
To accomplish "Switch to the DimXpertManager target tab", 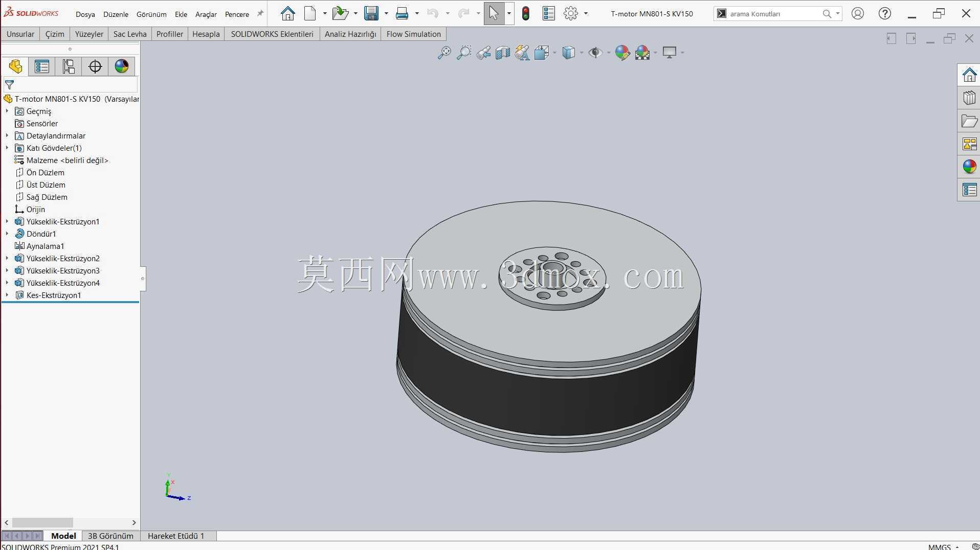I will pyautogui.click(x=95, y=66).
